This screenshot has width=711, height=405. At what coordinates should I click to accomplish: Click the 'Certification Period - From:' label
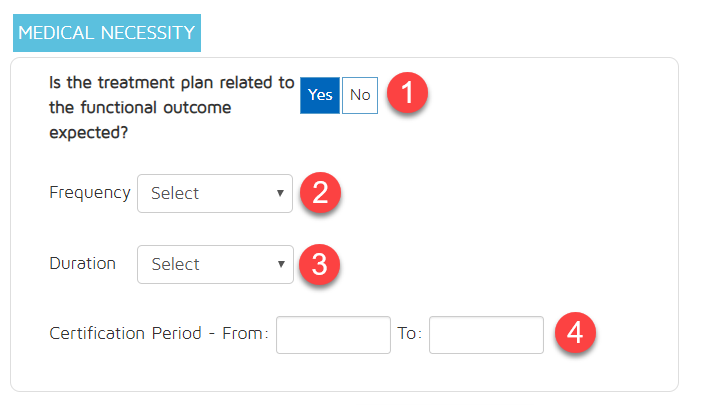159,334
